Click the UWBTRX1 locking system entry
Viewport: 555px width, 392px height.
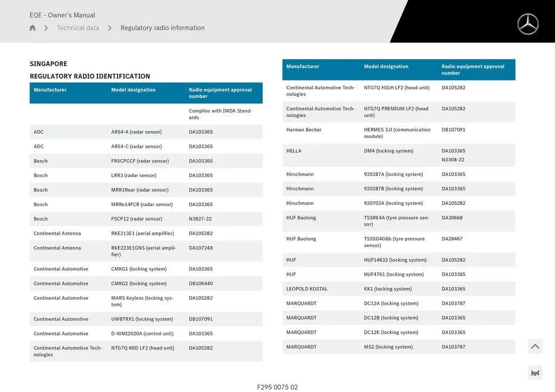pos(142,319)
